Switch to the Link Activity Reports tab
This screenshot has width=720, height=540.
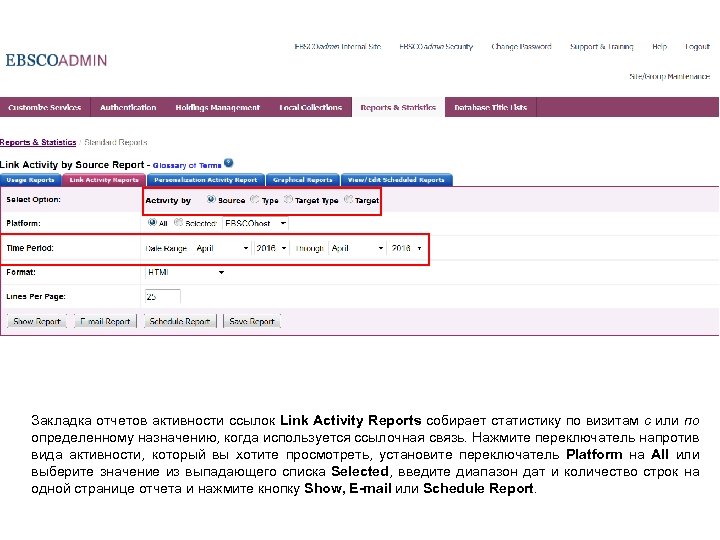coord(104,180)
